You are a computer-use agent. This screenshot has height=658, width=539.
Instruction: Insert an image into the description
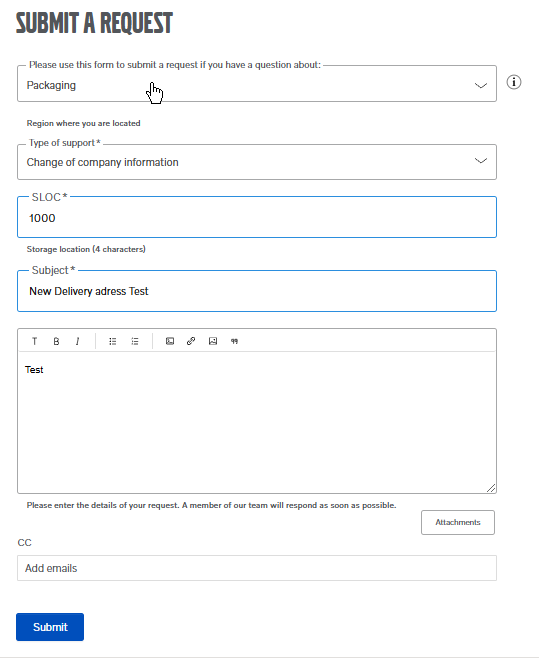coord(213,341)
